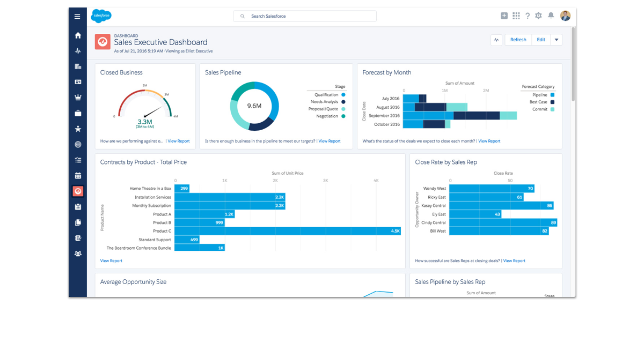Screen dimensions: 644x343
Task: Open the Contacts card icon in sidebar
Action: coord(78,82)
